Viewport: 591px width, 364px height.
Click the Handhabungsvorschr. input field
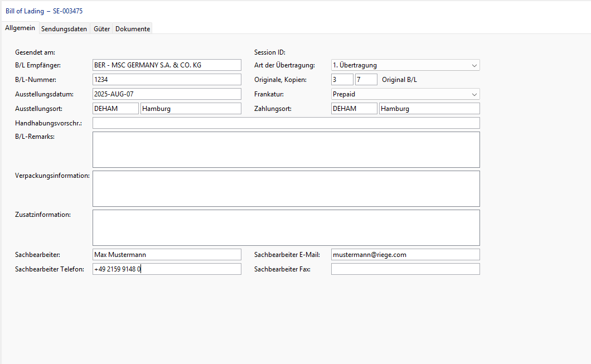(x=286, y=123)
